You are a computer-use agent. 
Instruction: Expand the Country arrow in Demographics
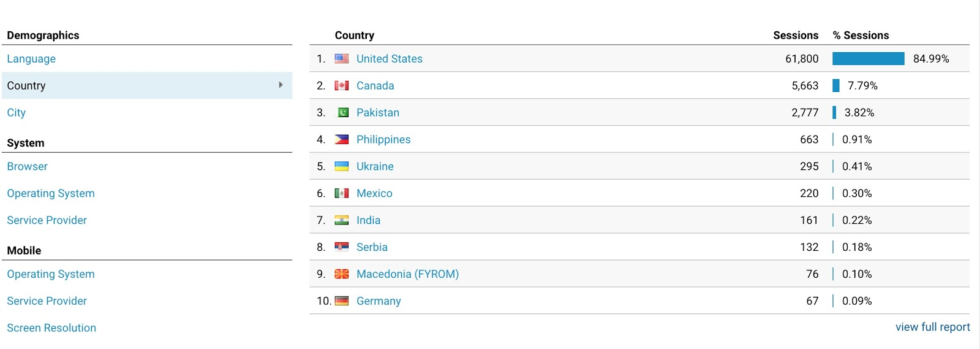click(x=281, y=85)
